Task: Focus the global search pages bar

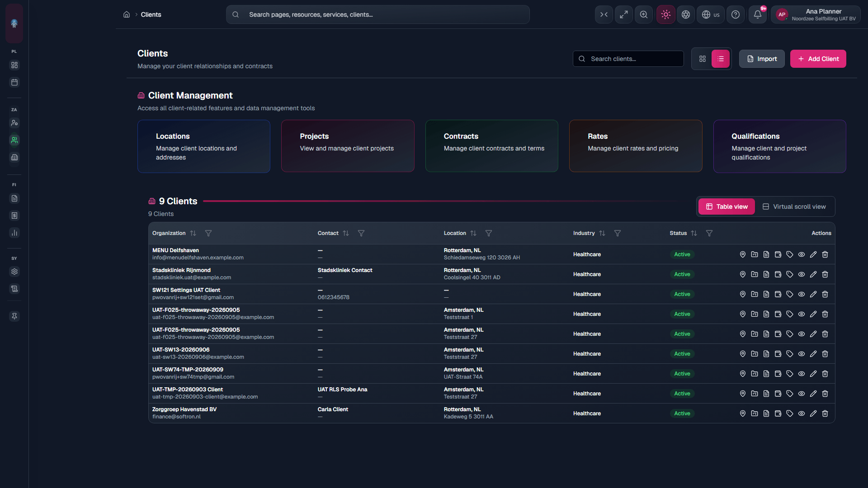Action: tap(378, 14)
